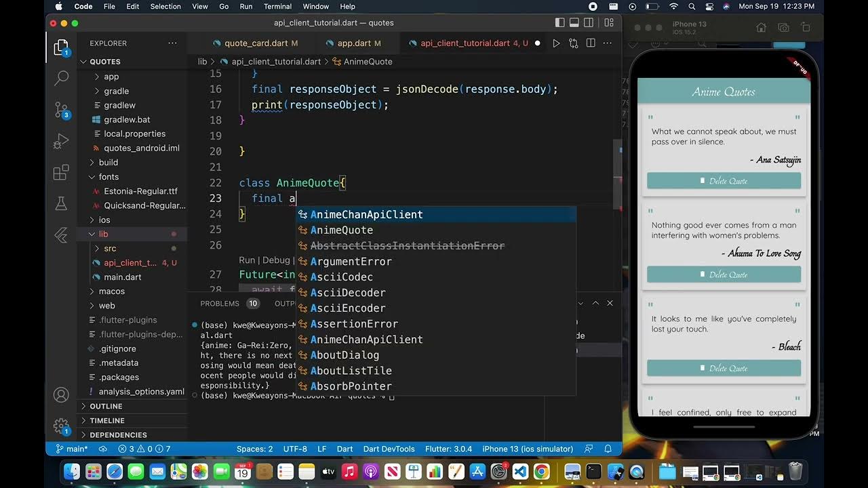This screenshot has height=488, width=868.
Task: Expand the DEPENDENCIES section
Action: click(x=118, y=434)
